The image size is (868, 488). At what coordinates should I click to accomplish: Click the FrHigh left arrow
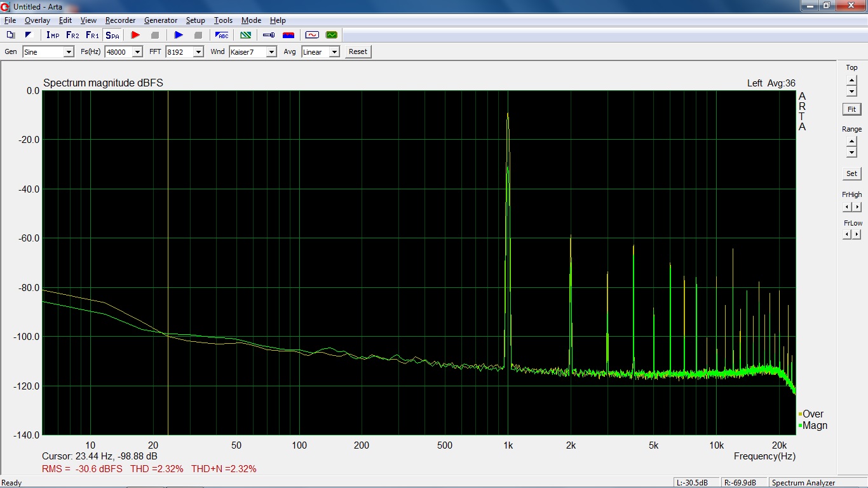[x=847, y=207]
